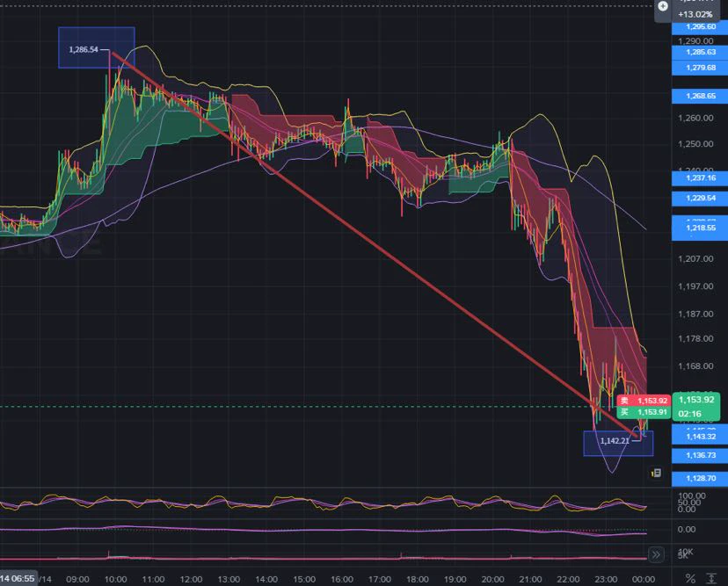
Task: Select the 1,268.65 blue price label
Action: pos(700,96)
